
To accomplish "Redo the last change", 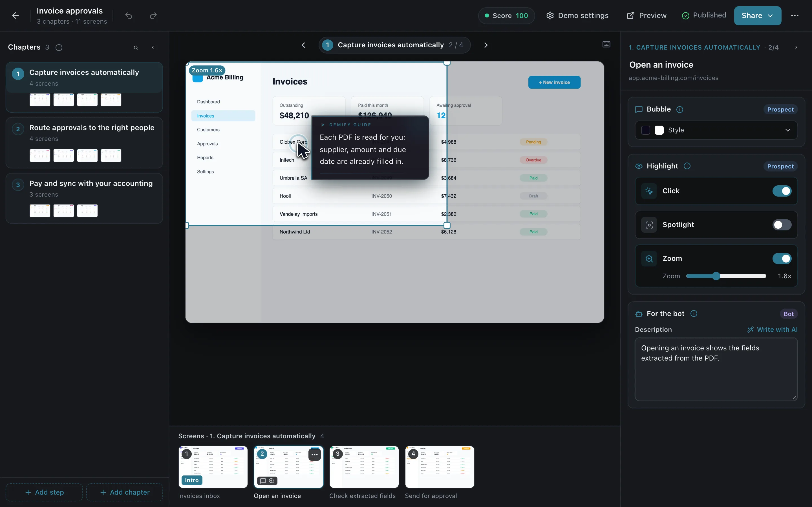I will click(153, 16).
